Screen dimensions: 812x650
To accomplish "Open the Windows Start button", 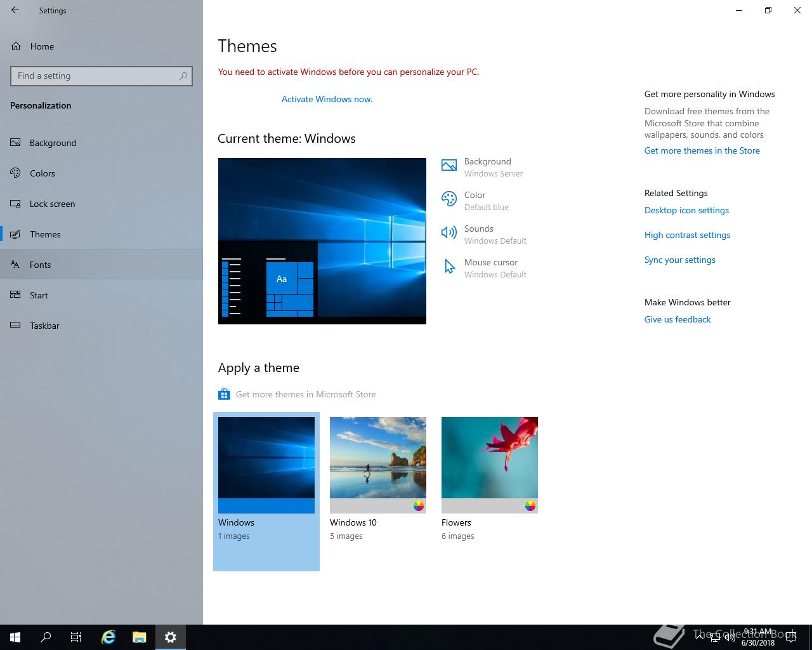I will tap(15, 637).
